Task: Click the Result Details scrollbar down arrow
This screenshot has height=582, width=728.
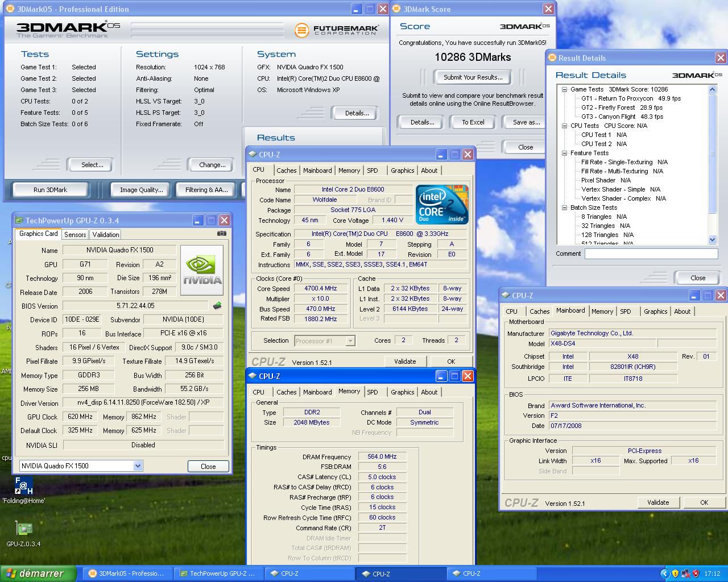Action: coord(713,240)
